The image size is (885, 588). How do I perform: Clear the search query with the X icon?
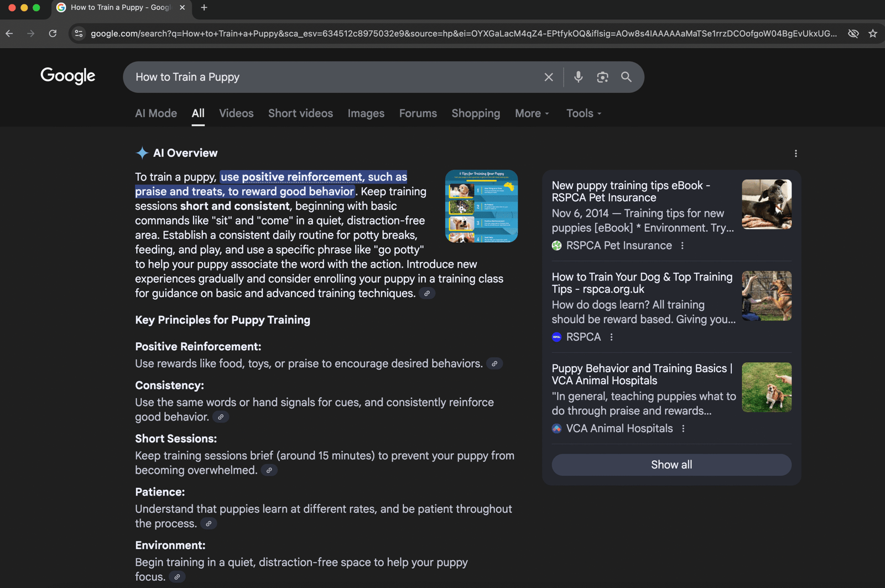[x=548, y=77]
